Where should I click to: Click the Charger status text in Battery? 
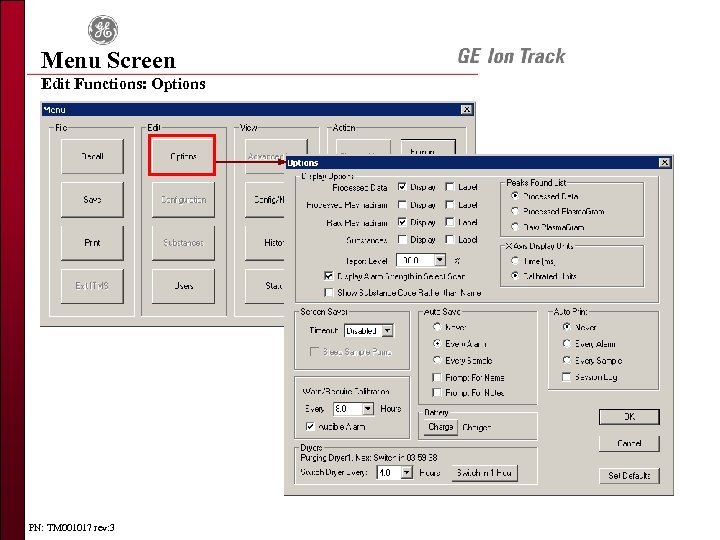tap(477, 428)
